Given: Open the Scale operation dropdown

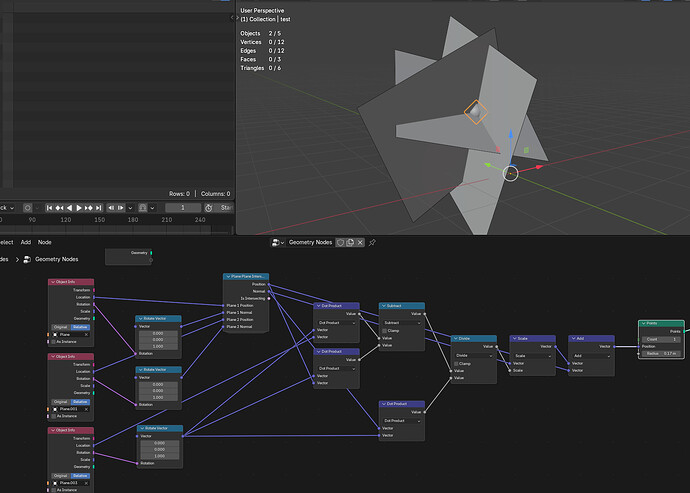Looking at the screenshot, I should click(532, 355).
